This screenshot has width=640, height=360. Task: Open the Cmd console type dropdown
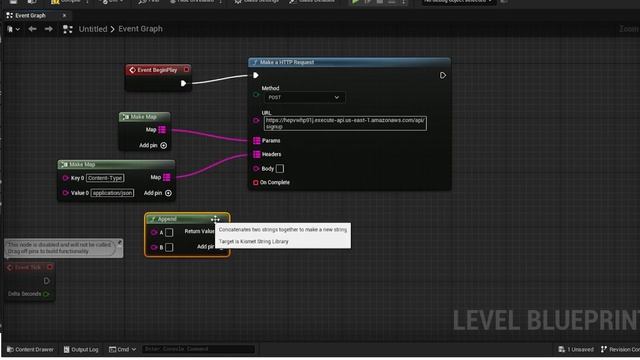point(122,349)
